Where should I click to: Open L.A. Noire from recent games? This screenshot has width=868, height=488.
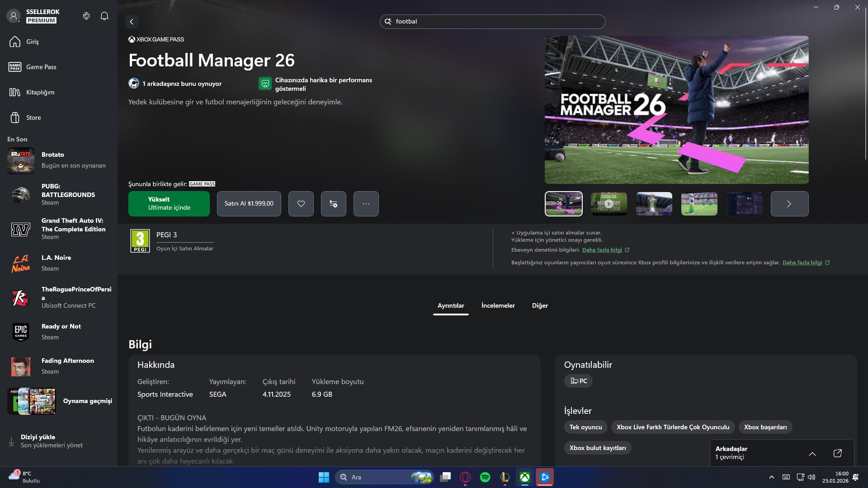pos(59,263)
